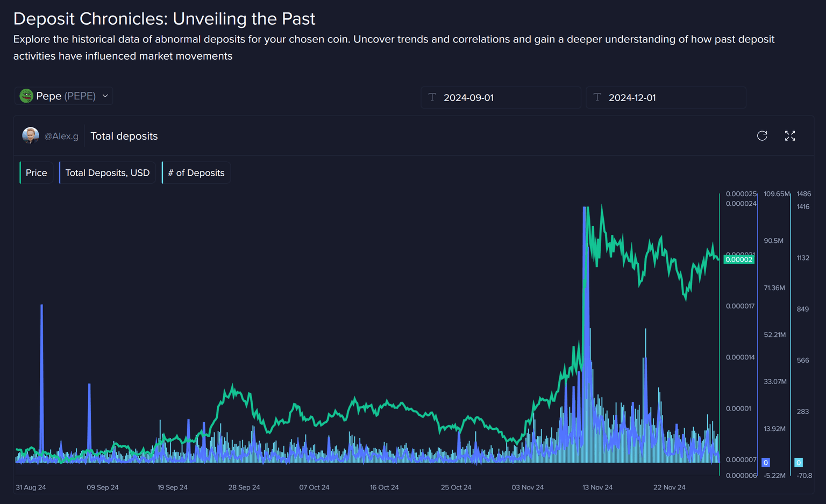Image resolution: width=826 pixels, height=504 pixels.
Task: Open the @Alex.g author profile link
Action: (x=61, y=136)
